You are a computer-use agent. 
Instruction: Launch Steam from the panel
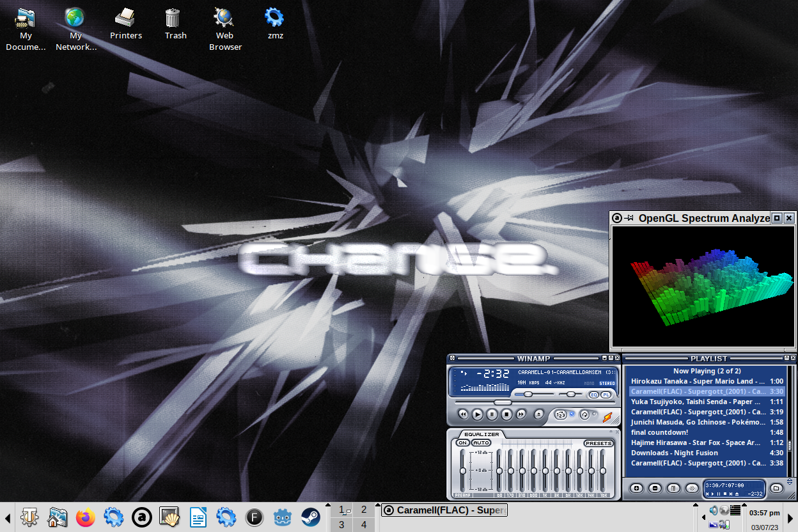(x=311, y=517)
